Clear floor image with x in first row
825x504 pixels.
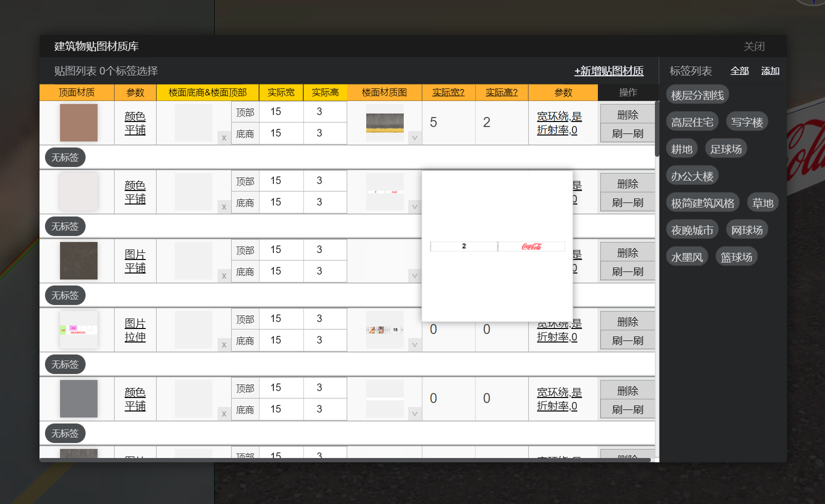coord(224,137)
